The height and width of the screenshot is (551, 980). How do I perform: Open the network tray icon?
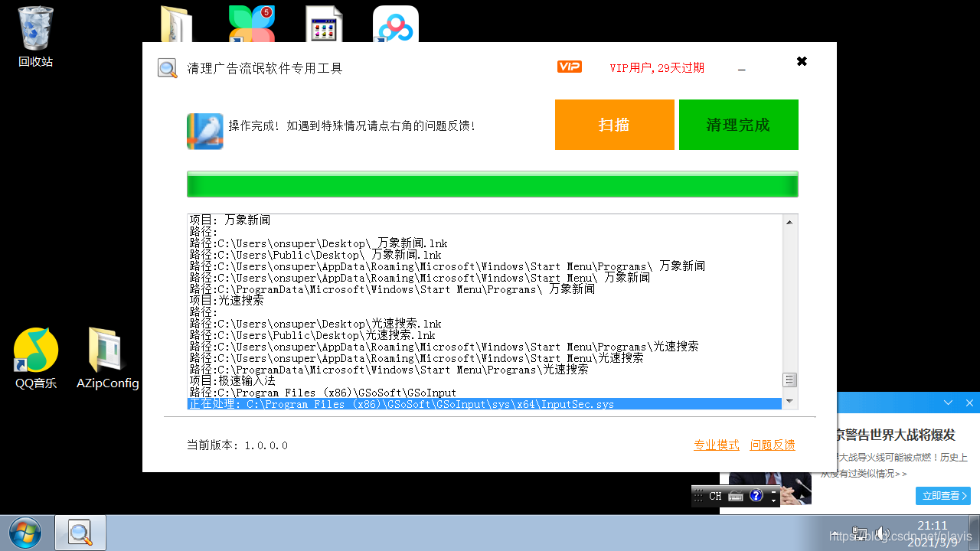(860, 533)
